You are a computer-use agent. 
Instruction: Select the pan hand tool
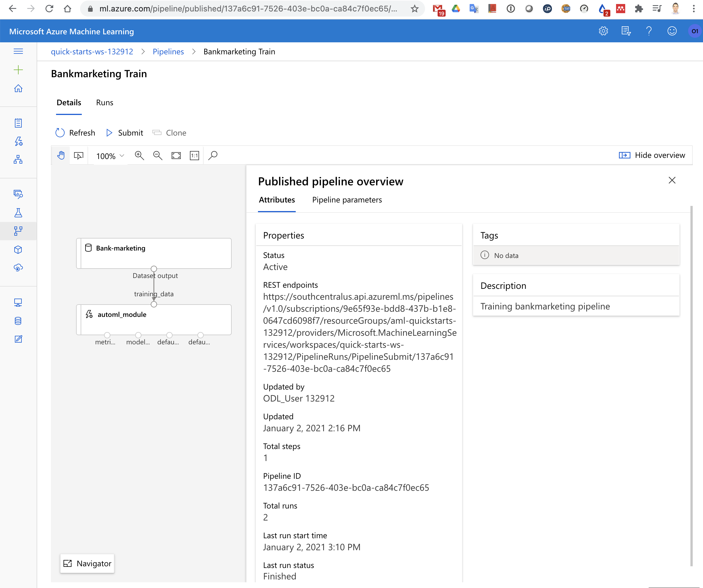[x=61, y=156]
